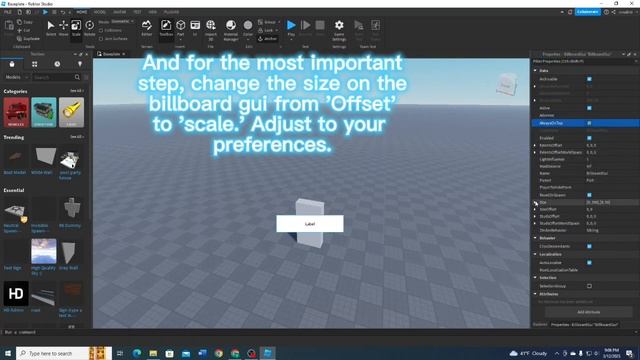Image resolution: width=640 pixels, height=360 pixels.
Task: Toggle the Active property checkbox
Action: coord(589,108)
